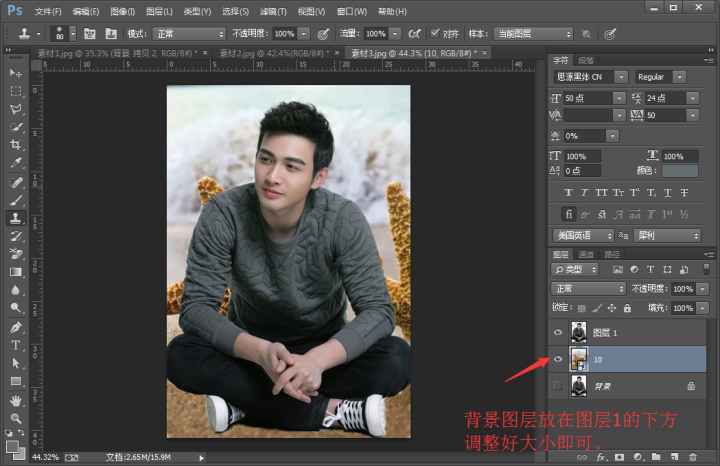720x466 pixels.
Task: Open the 模式 blend mode dropdown in options bar
Action: (189, 33)
